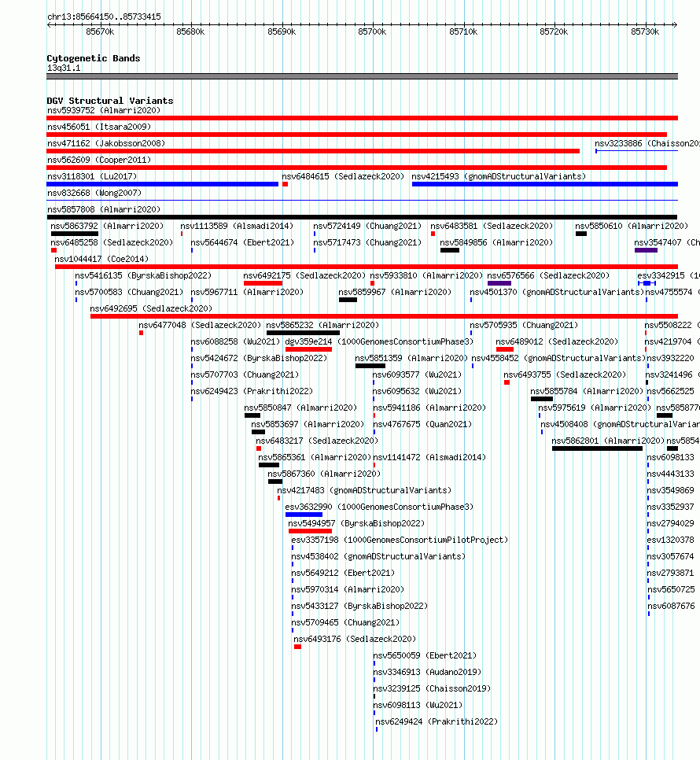This screenshot has width=700, height=760.
Task: Select the purple bar under nsv3547407
Action: pos(646,250)
